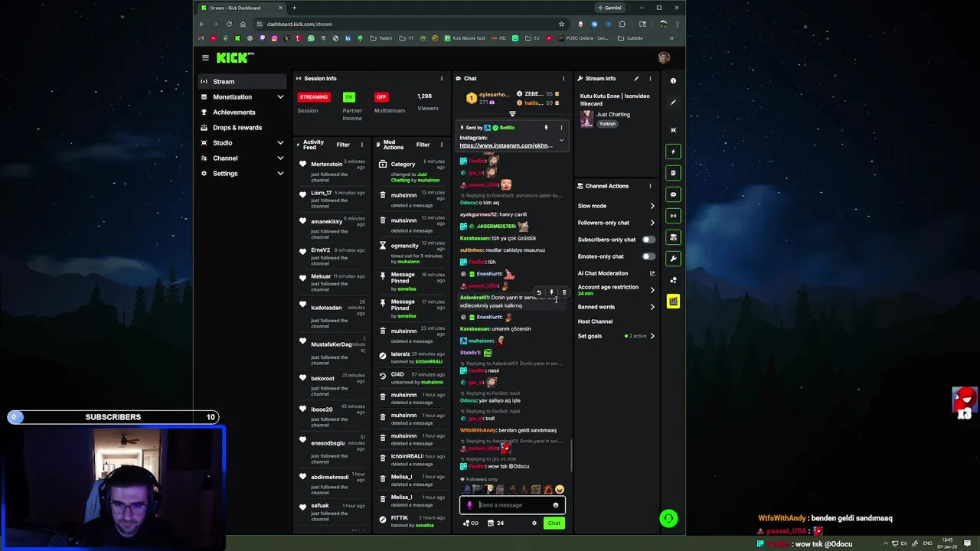
Task: Open Drops & rewards in the sidebar
Action: pyautogui.click(x=242, y=128)
